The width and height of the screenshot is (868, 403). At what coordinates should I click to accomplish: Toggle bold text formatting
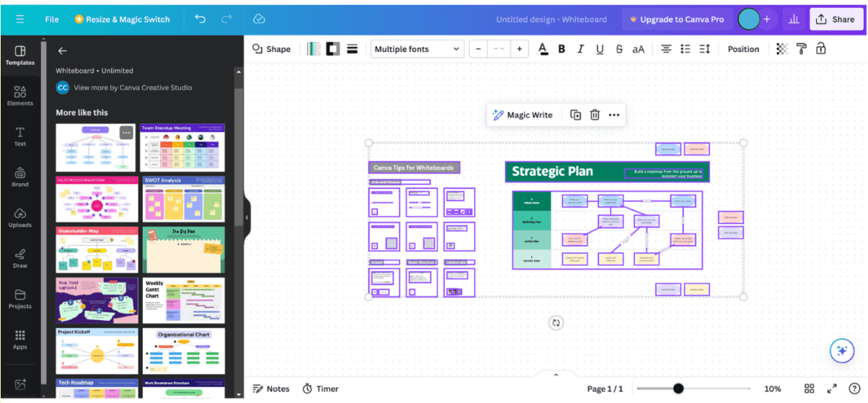(562, 49)
